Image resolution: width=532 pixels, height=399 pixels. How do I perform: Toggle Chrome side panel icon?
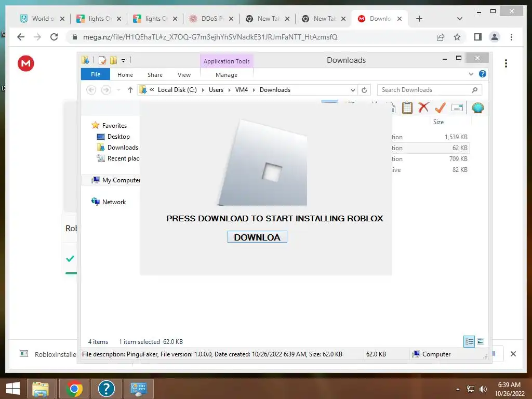pyautogui.click(x=478, y=37)
